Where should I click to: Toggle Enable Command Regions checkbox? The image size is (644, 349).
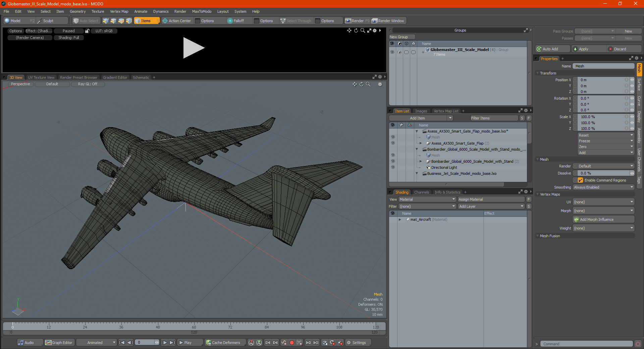pos(581,180)
